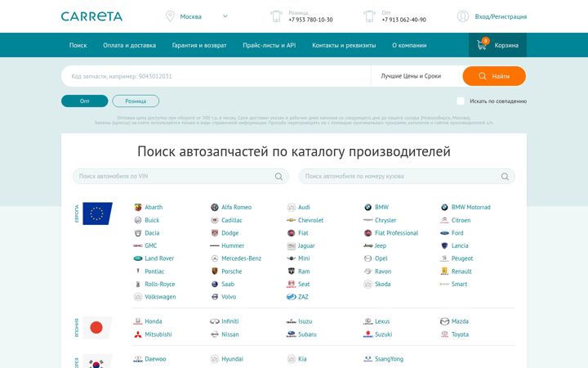
Task: Click the magnifier icon in VIN search
Action: [x=278, y=177]
